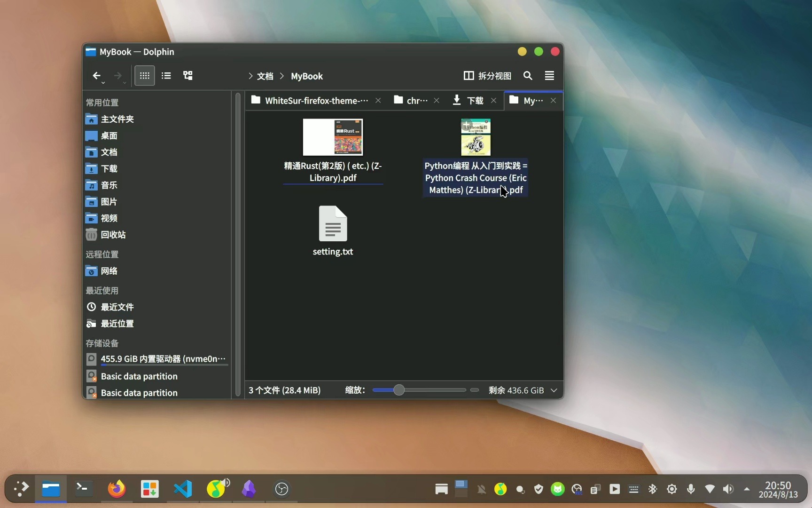Image resolution: width=812 pixels, height=508 pixels.
Task: Open the Dolphin hamburger menu
Action: [x=549, y=76]
